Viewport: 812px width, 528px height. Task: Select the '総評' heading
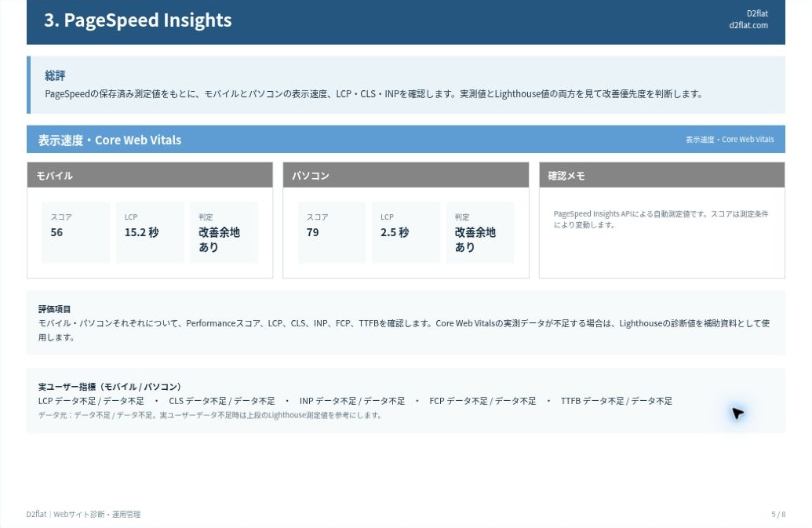55,75
